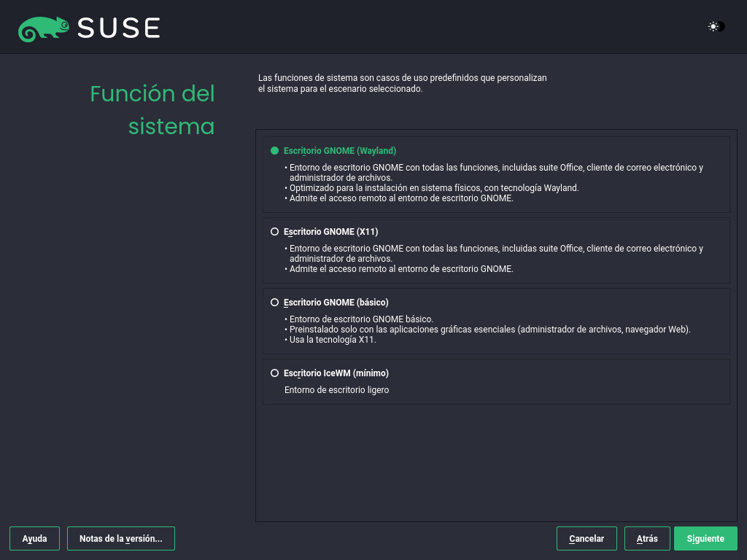The width and height of the screenshot is (747, 560).
Task: Click the 'Escritorio GNOME (básico)' label text
Action: point(336,303)
